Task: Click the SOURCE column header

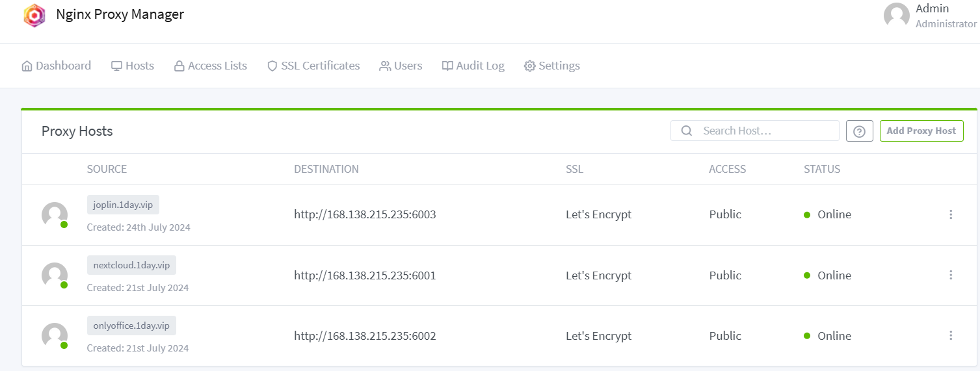Action: click(x=107, y=169)
